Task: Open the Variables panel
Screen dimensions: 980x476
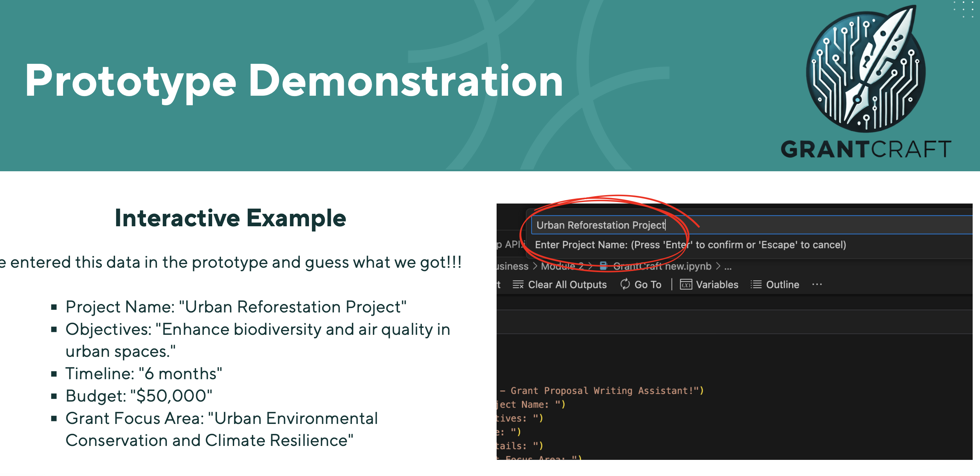Action: point(709,285)
